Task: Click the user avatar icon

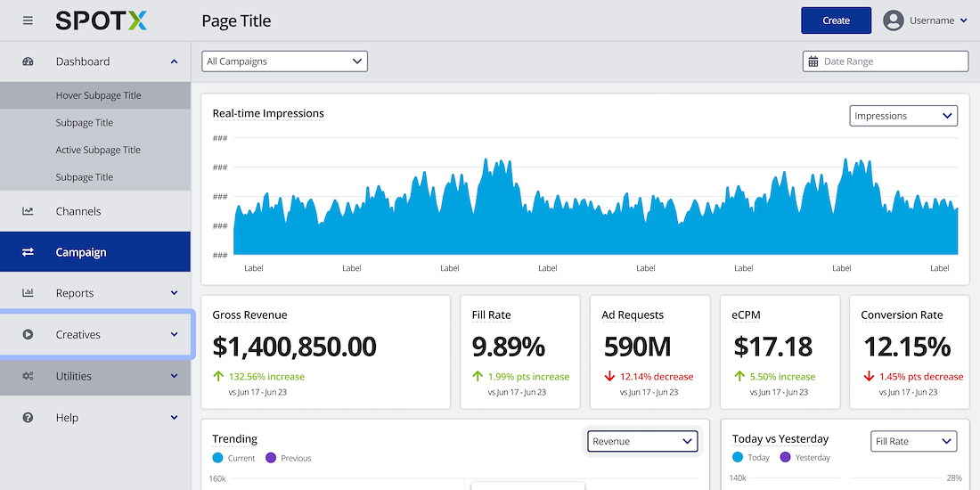Action: coord(893,20)
